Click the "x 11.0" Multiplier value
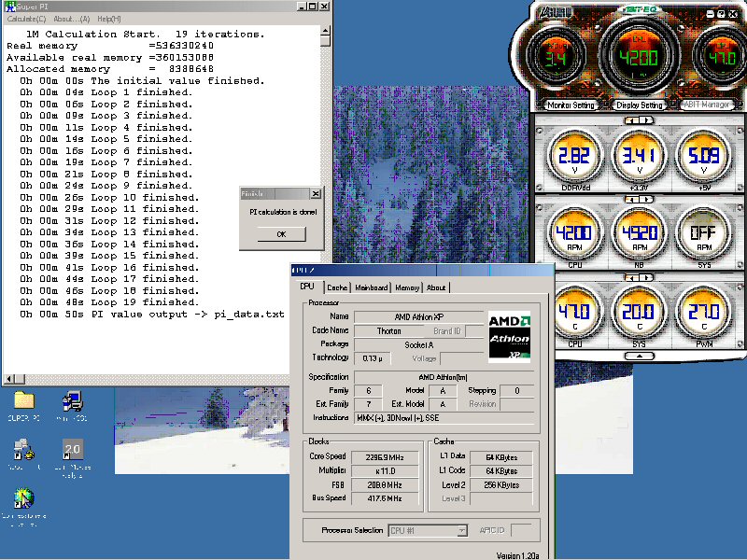Viewport: 747px width, 560px height. [x=385, y=471]
